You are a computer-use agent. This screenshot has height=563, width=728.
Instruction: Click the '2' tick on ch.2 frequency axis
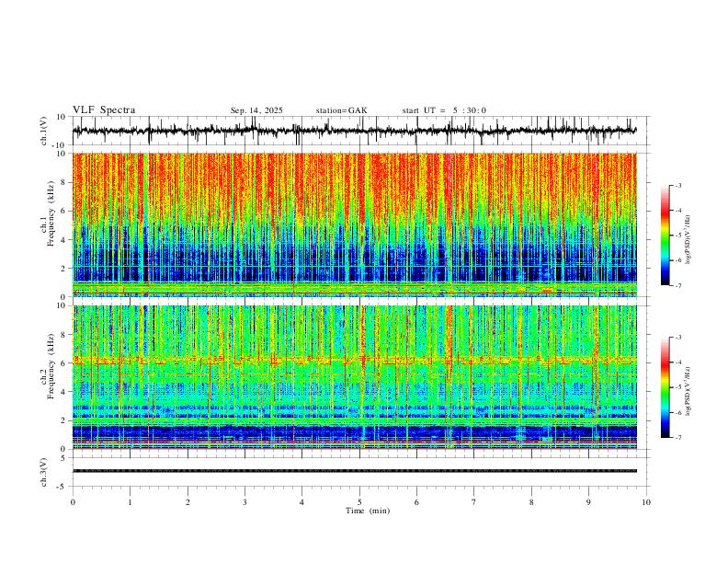click(65, 420)
